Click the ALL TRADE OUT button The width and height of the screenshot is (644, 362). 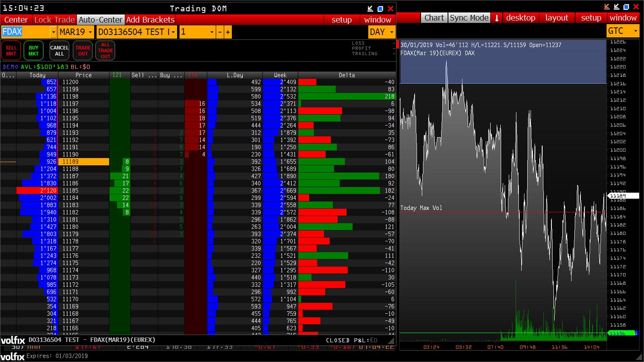[x=105, y=51]
